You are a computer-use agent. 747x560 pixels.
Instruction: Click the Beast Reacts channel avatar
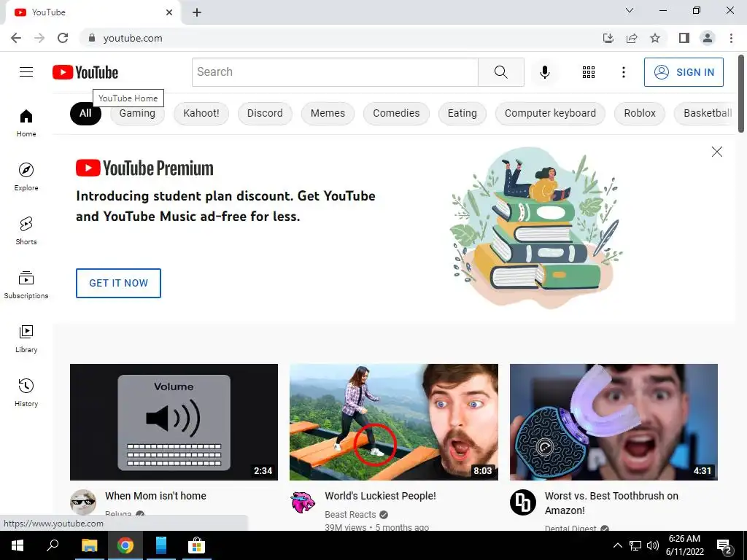(x=303, y=502)
